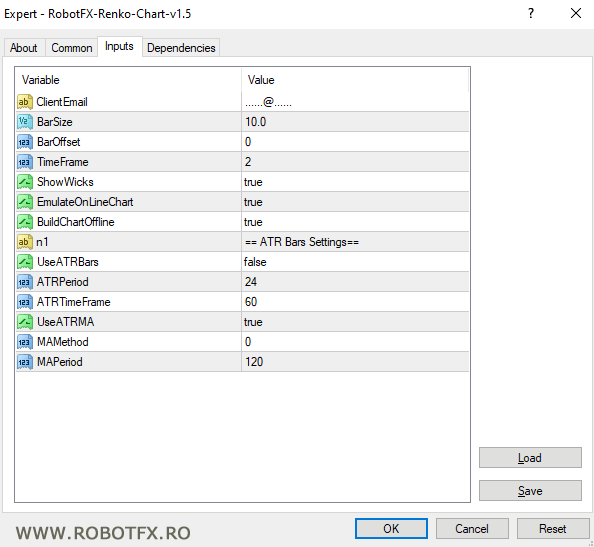Select the n1 variable name

click(42, 242)
